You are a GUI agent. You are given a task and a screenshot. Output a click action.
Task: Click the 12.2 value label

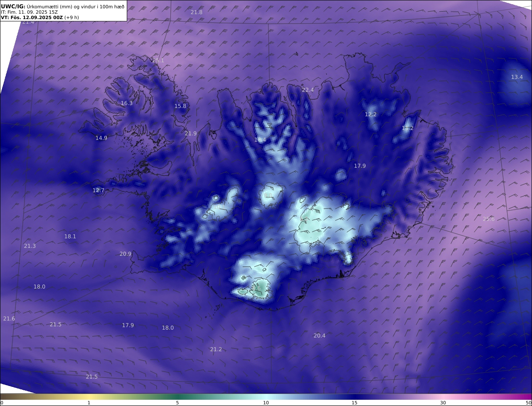[x=371, y=114]
